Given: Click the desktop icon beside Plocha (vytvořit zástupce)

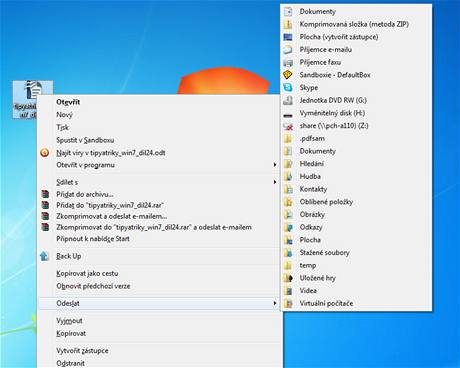Looking at the screenshot, I should (x=288, y=37).
